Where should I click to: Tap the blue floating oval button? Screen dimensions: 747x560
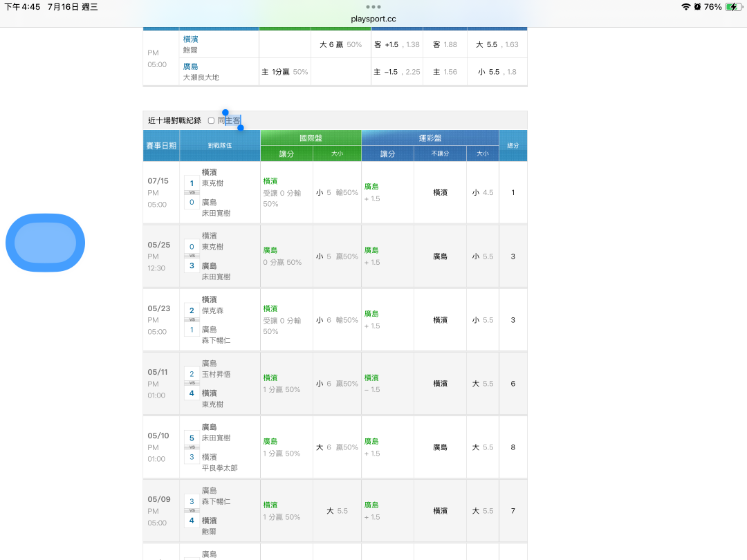coord(45,243)
